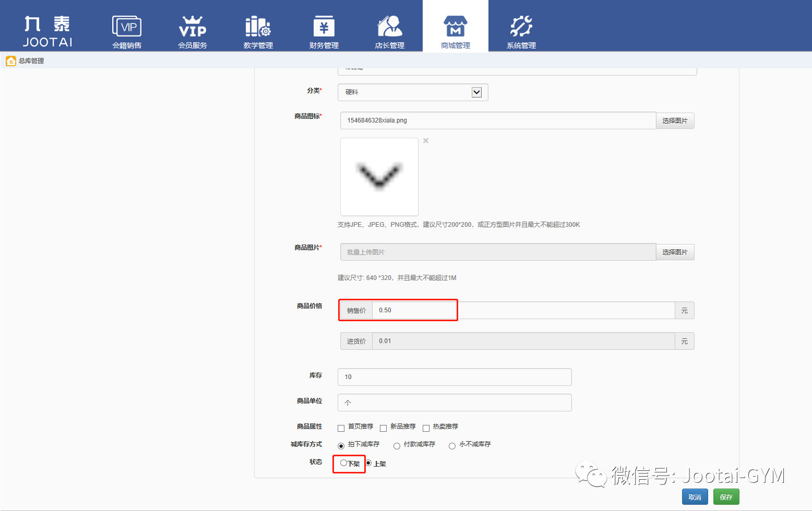This screenshot has width=812, height=511.
Task: Select the 拍下减库存 radio option
Action: click(x=341, y=446)
